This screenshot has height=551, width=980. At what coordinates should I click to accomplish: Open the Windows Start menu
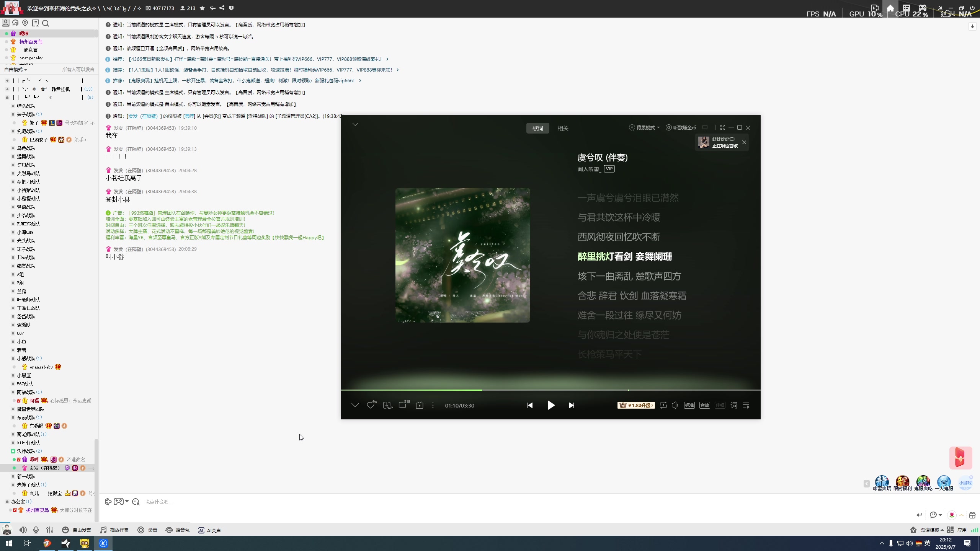9,543
